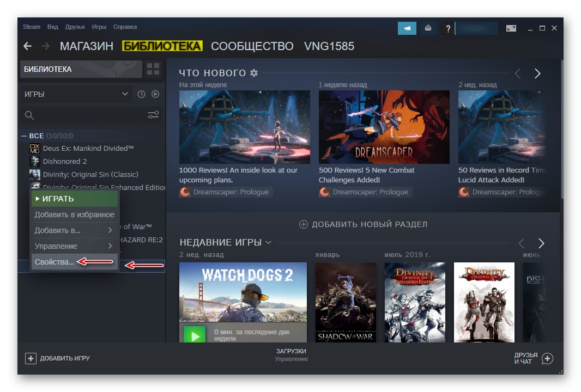
Task: Open announcements via the megaphone icon
Action: [407, 28]
